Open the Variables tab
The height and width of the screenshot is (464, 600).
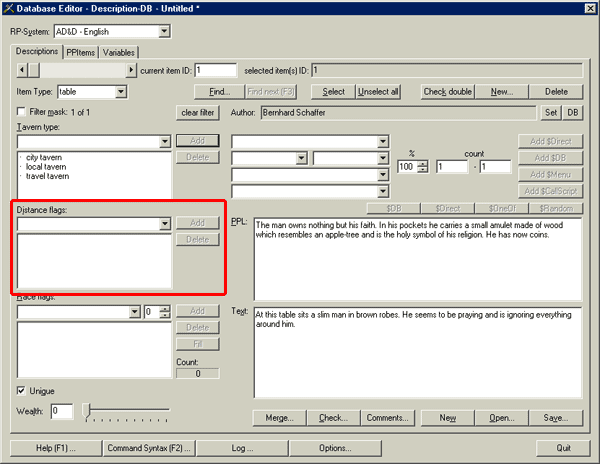pyautogui.click(x=119, y=52)
